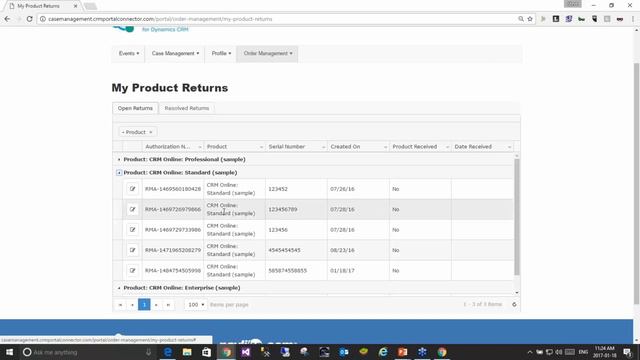Click the Cortana microphone icon
The height and width of the screenshot is (360, 640).
[x=149, y=352]
